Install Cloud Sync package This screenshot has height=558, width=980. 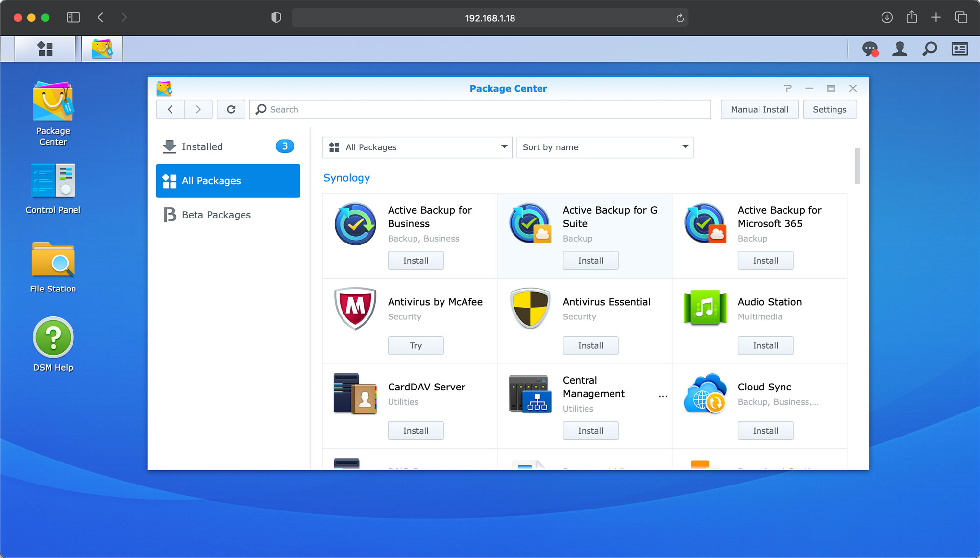(x=765, y=431)
